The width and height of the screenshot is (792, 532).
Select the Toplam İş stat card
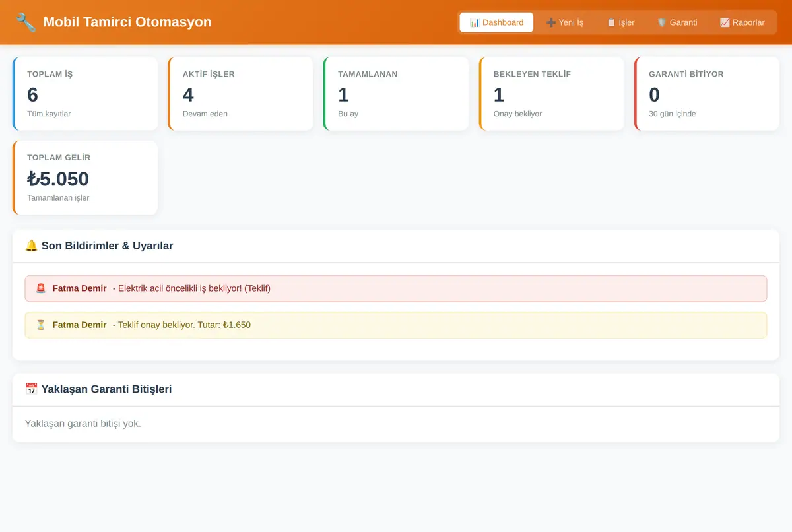tap(85, 94)
